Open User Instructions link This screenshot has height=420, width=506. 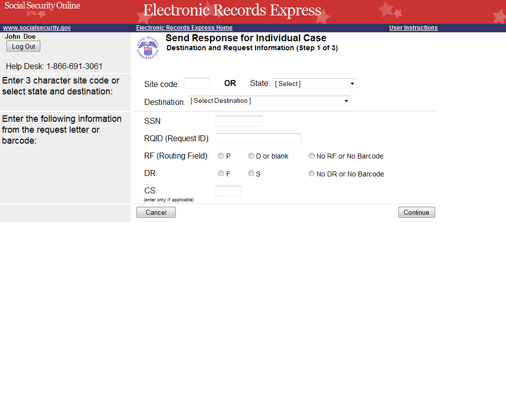414,28
